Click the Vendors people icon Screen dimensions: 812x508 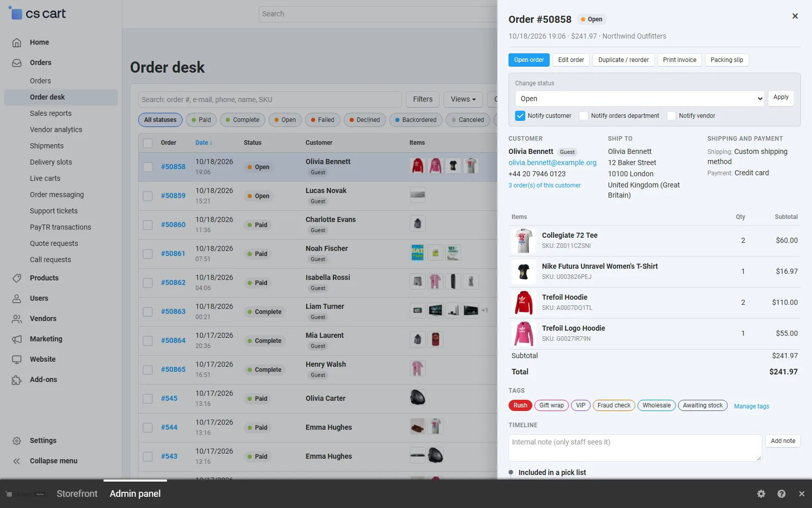coord(17,319)
